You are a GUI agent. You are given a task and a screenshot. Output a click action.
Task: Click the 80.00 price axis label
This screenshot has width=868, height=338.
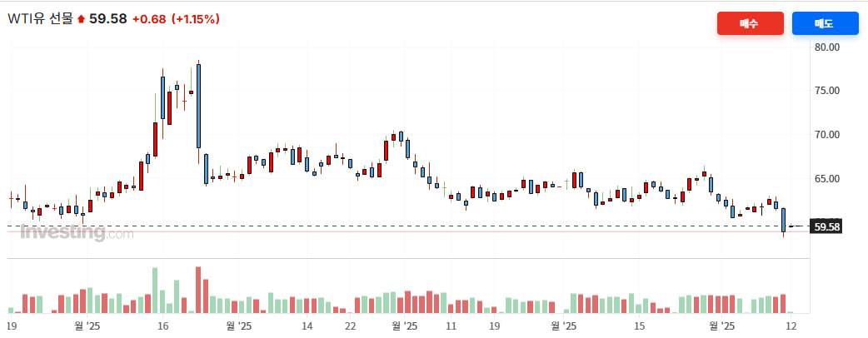[826, 47]
